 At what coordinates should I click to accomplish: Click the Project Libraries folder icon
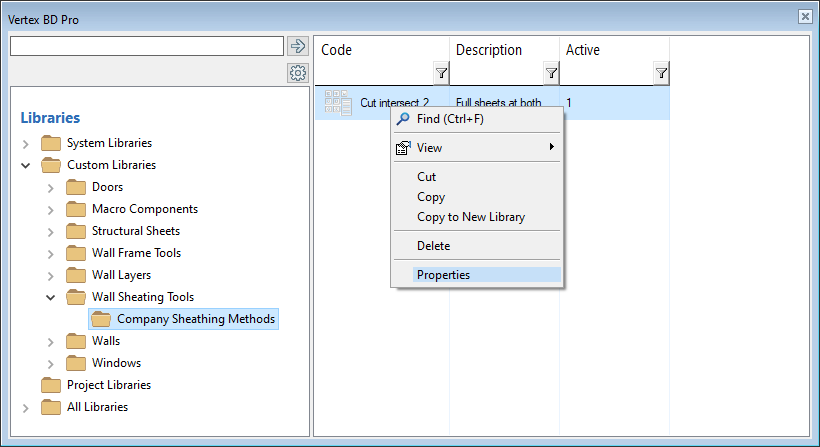51,385
